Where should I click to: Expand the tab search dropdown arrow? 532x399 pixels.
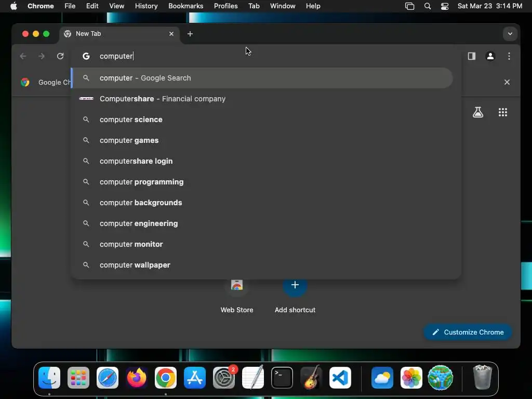click(510, 34)
